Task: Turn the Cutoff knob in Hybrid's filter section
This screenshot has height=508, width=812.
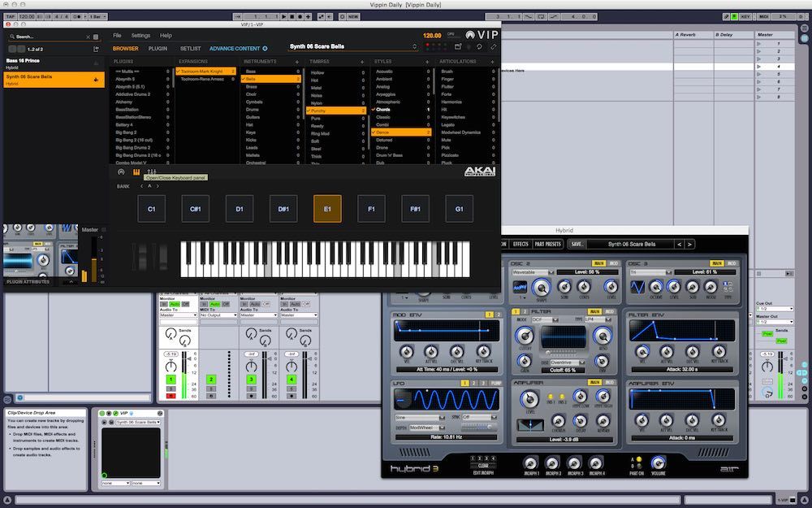Action: [x=525, y=336]
